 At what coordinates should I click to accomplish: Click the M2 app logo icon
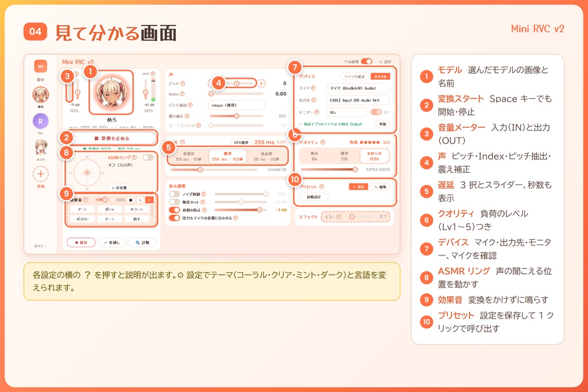[41, 67]
